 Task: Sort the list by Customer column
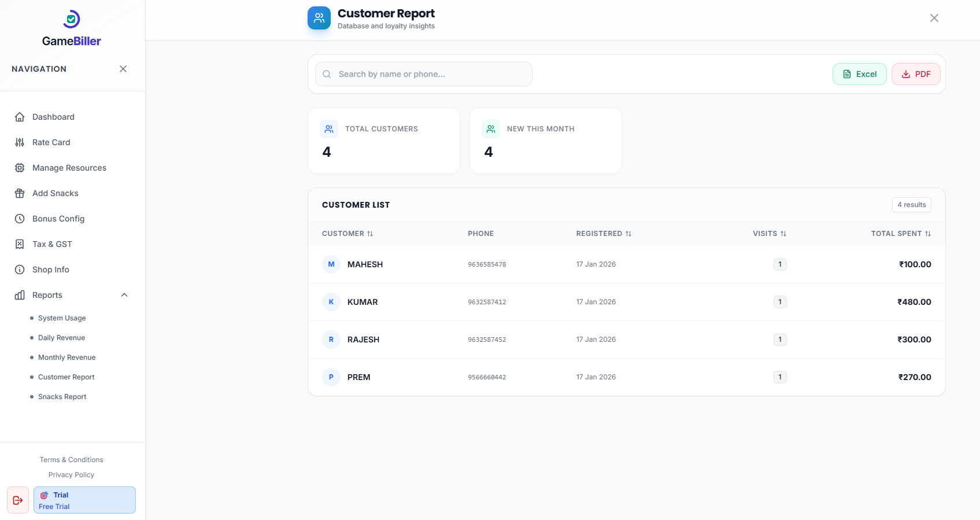(347, 234)
